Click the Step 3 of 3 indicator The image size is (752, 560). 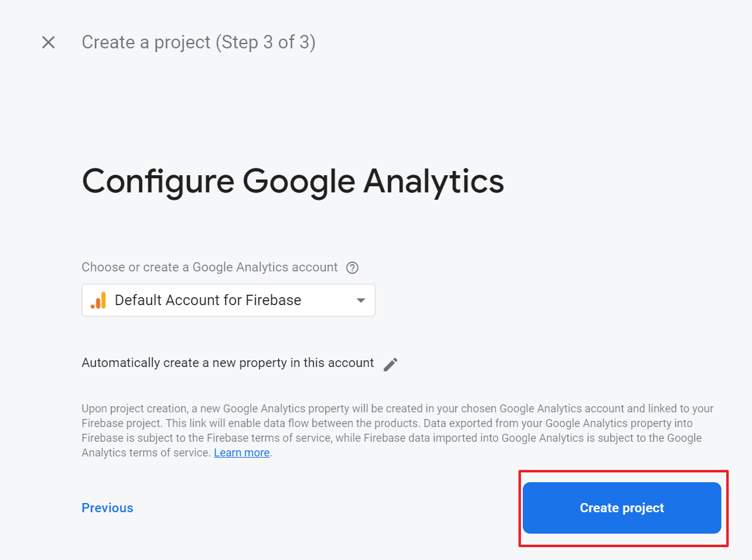(x=265, y=42)
